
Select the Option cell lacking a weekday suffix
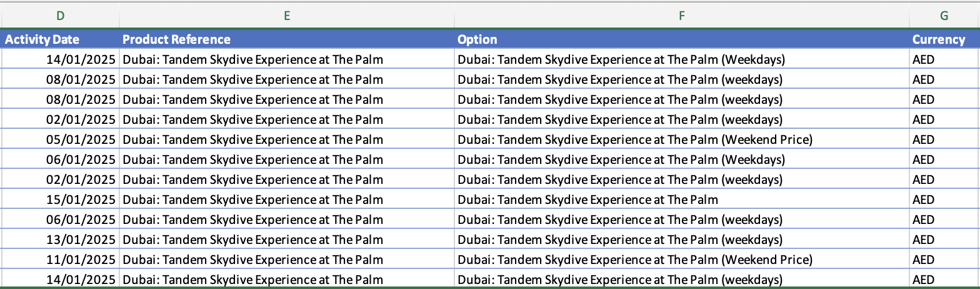[682, 200]
